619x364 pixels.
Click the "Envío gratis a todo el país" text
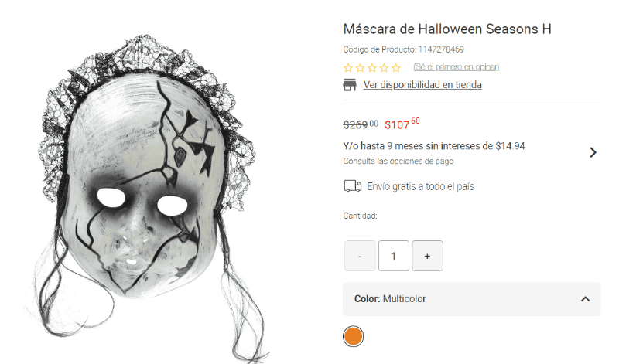click(x=420, y=186)
